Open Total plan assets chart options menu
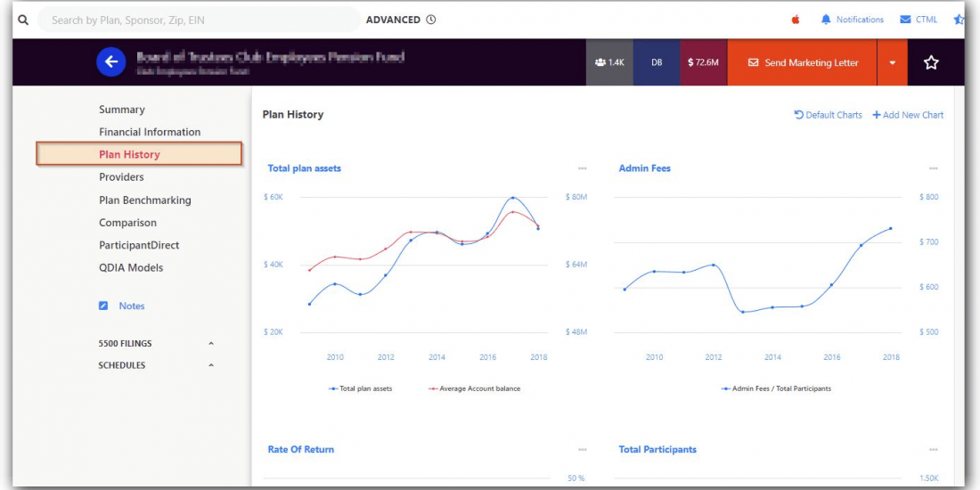980x490 pixels. [582, 168]
